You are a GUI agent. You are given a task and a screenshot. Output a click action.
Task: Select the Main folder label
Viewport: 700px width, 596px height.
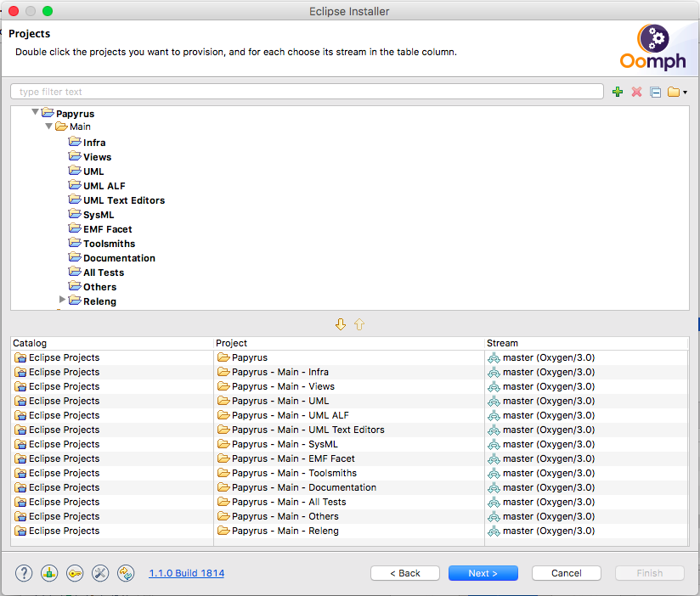[80, 127]
